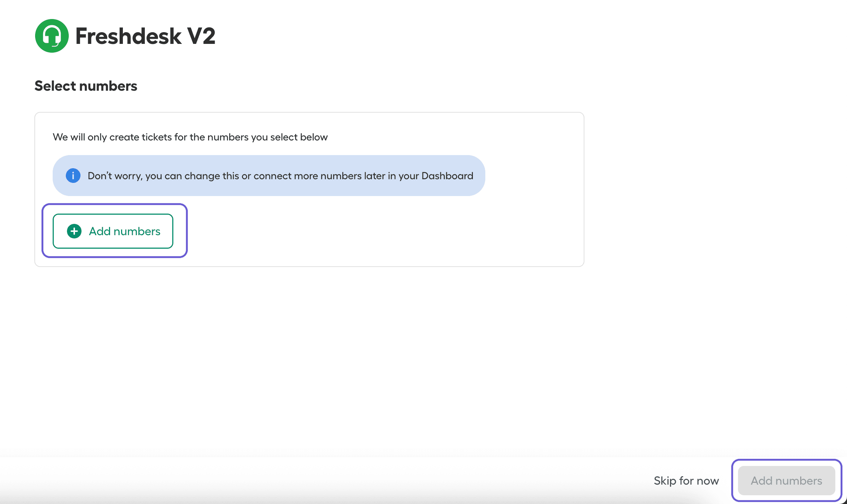Dismiss setup by clicking Skip for now
Viewport: 847px width, 504px height.
[x=686, y=480]
